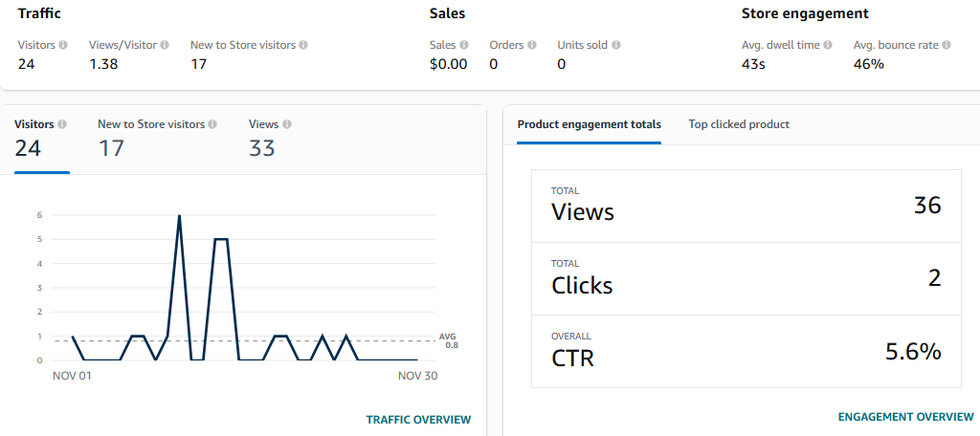Click info icon beside Avg. bounce rate

[947, 45]
